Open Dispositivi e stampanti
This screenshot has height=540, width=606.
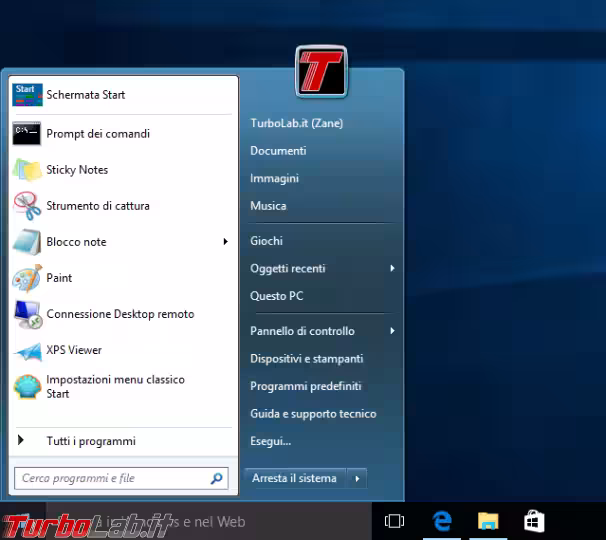click(306, 359)
